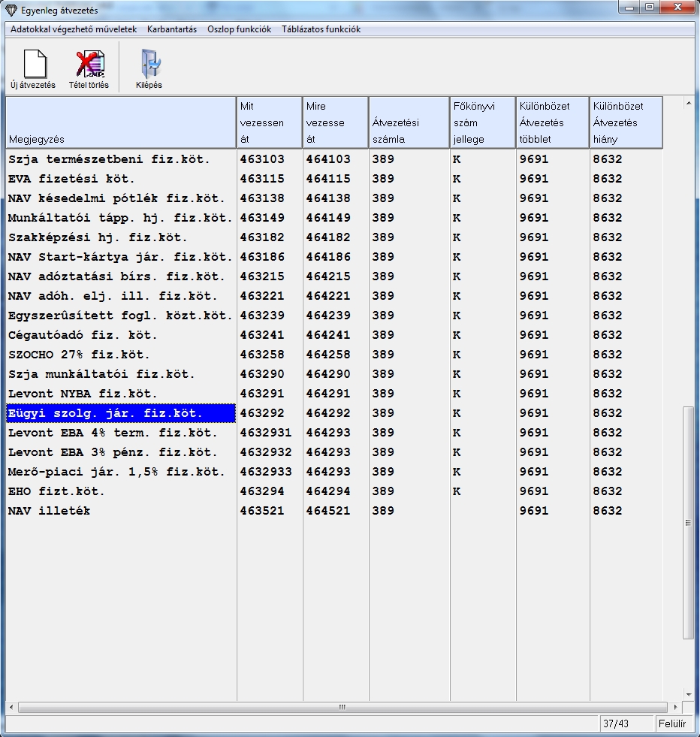This screenshot has width=700, height=737.
Task: Click the horizontal scrollbar left arrow
Action: click(x=11, y=708)
